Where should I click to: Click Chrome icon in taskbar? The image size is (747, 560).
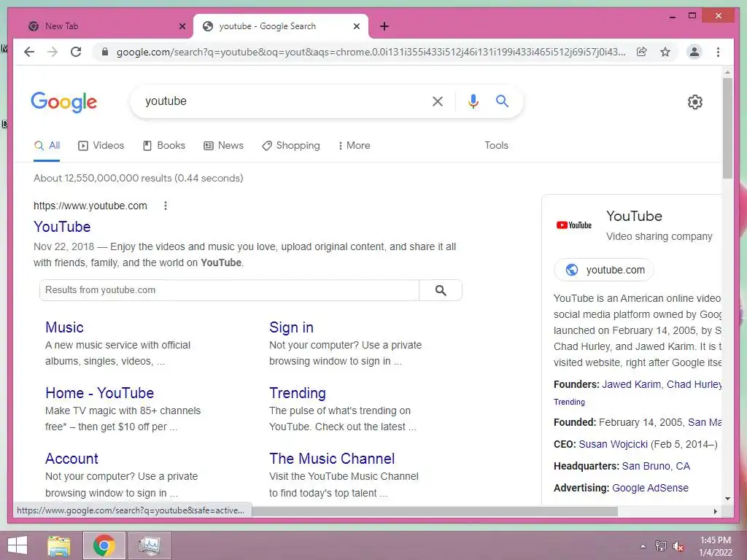point(104,545)
